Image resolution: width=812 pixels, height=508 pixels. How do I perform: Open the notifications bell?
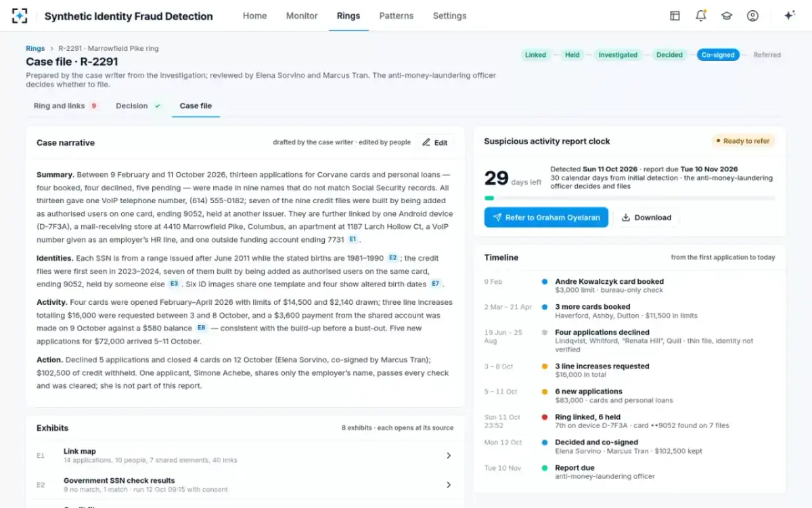700,16
